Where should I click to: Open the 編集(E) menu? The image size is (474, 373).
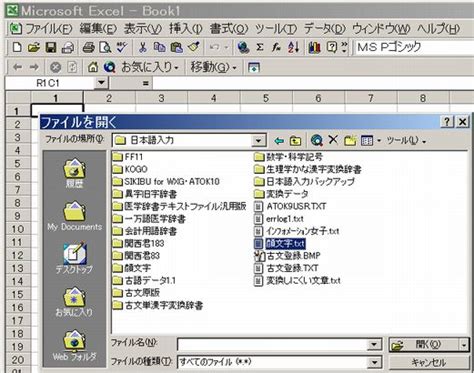[98, 29]
